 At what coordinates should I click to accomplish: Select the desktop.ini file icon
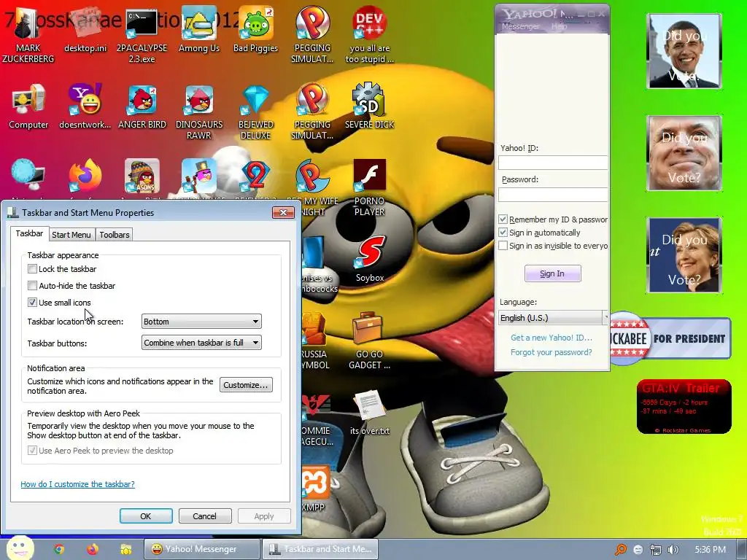[x=85, y=30]
